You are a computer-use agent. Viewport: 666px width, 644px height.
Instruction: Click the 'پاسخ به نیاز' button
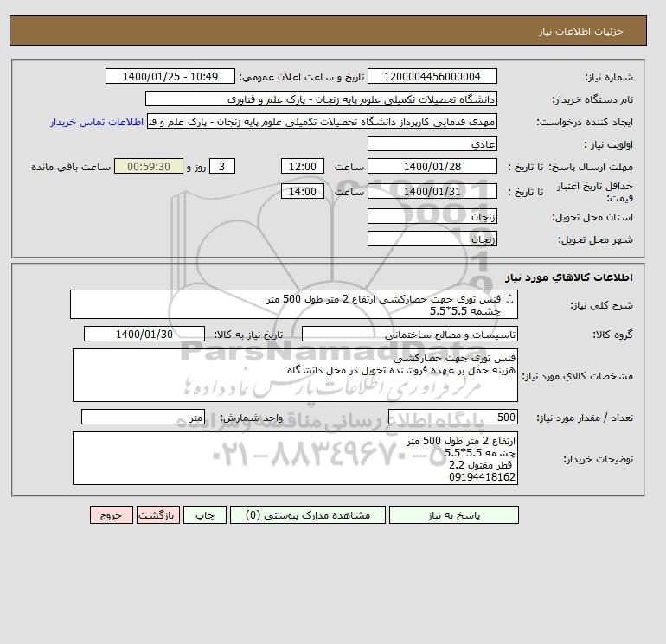point(453,515)
